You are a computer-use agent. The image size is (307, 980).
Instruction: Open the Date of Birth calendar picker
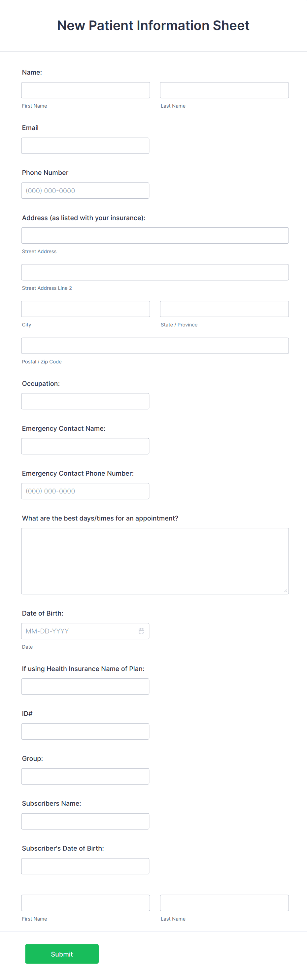[142, 631]
